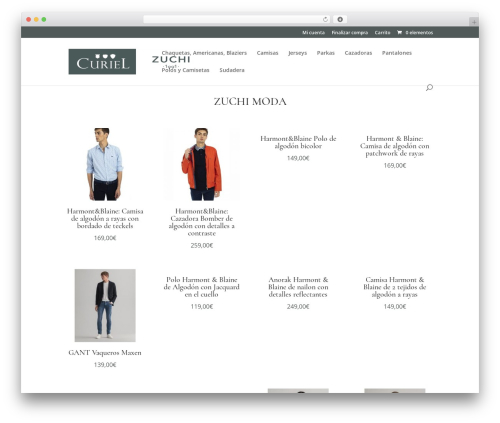Click the Curiel logo
The width and height of the screenshot is (500, 423).
coord(102,62)
